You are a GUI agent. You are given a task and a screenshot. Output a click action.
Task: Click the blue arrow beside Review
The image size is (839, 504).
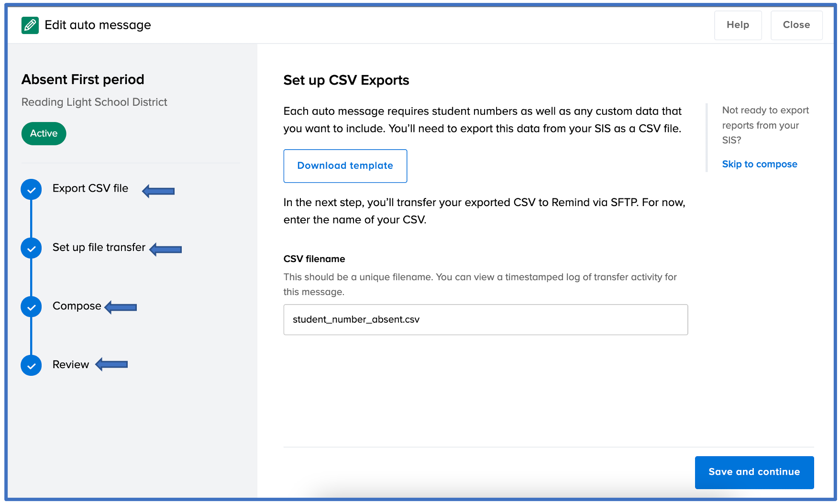111,364
